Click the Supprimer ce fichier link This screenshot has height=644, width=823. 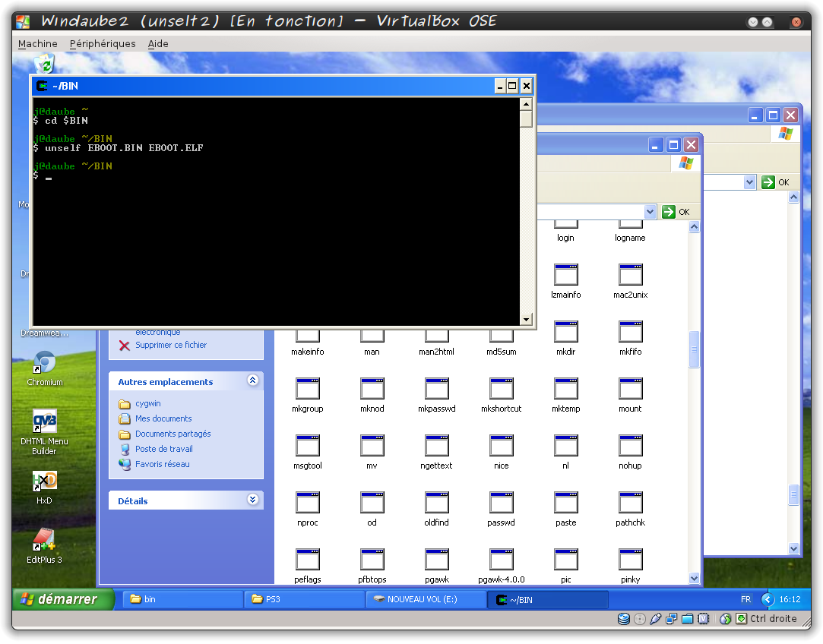[x=171, y=345]
